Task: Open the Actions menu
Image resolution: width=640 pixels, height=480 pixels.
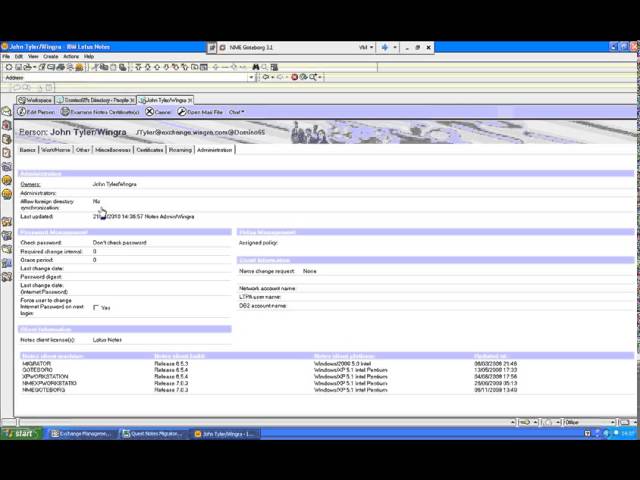Action: [x=71, y=57]
